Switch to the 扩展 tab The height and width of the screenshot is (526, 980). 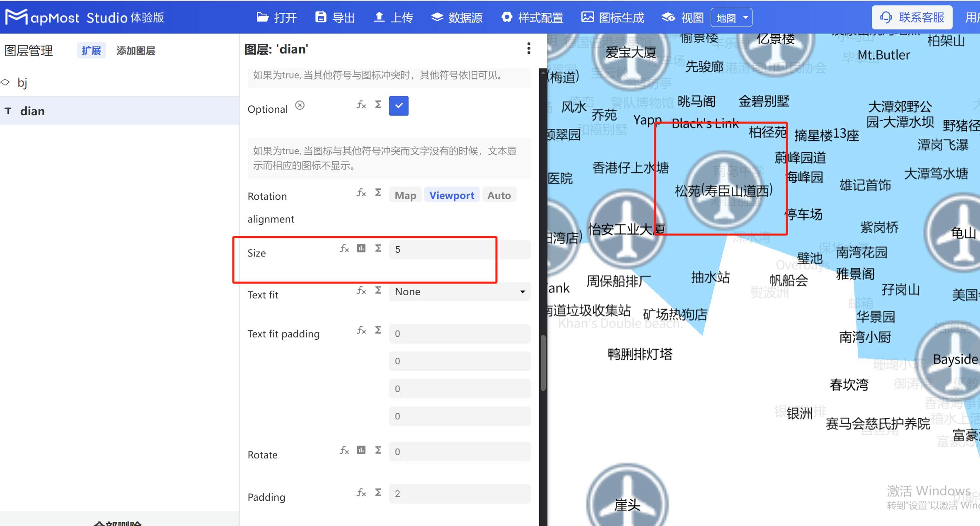tap(91, 50)
